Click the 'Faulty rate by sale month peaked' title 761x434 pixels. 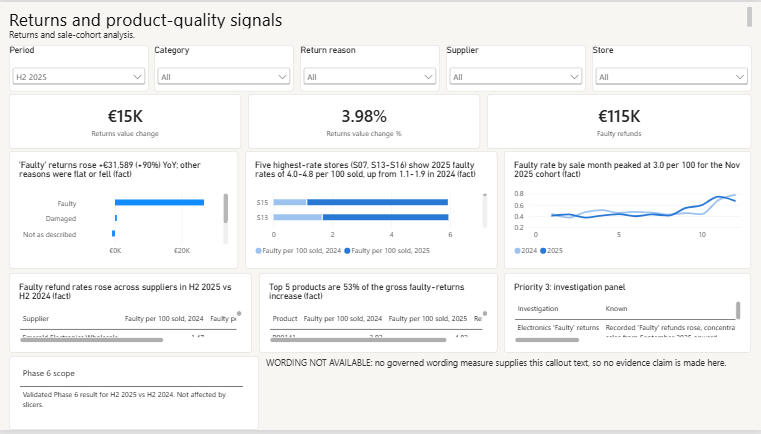627,169
